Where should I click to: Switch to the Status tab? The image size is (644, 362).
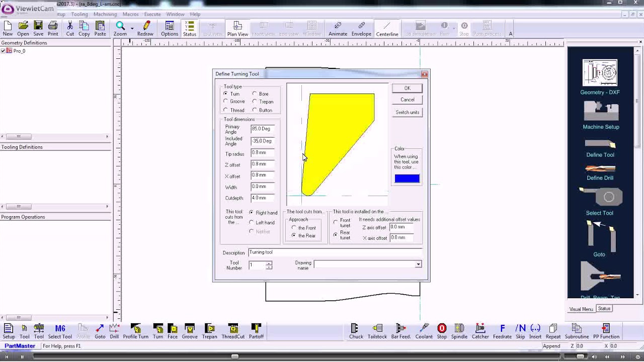coord(604,309)
